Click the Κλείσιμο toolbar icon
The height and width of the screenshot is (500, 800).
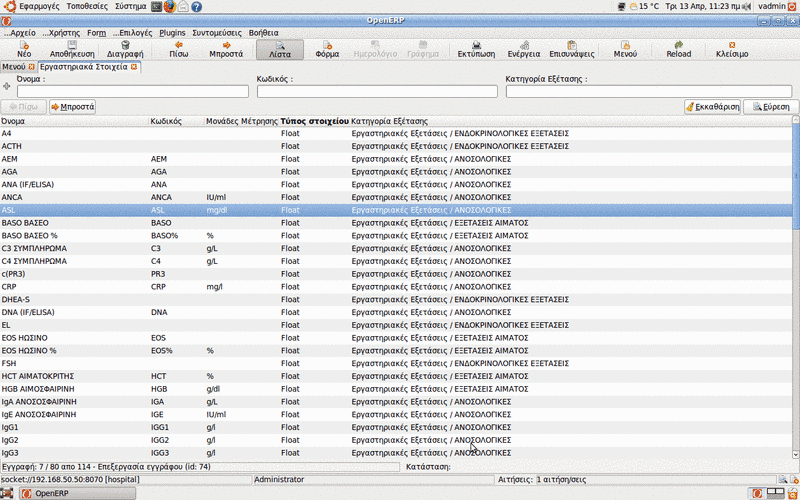click(x=732, y=45)
